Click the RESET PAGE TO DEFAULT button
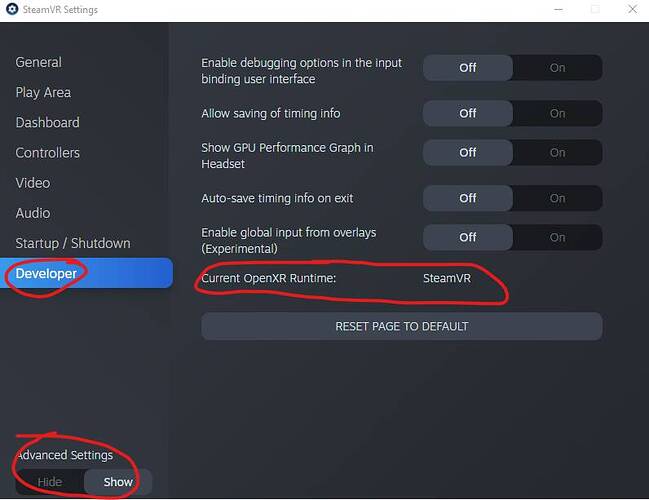 401,326
